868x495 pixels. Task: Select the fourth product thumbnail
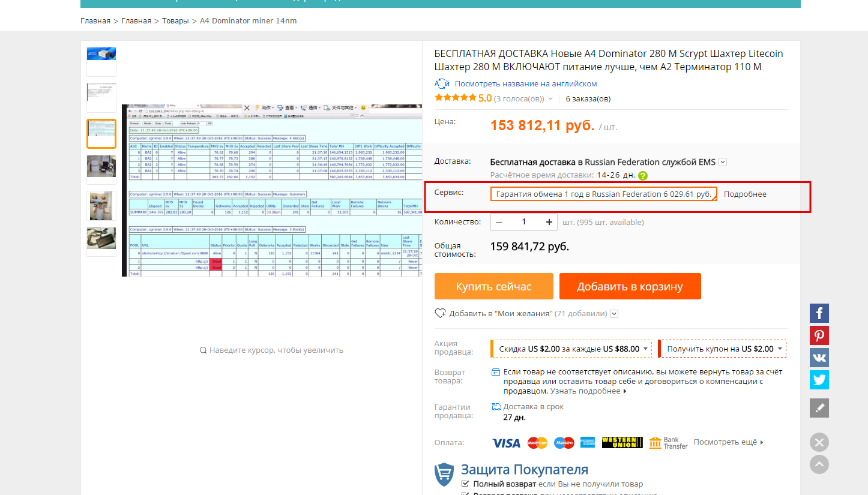click(x=101, y=169)
